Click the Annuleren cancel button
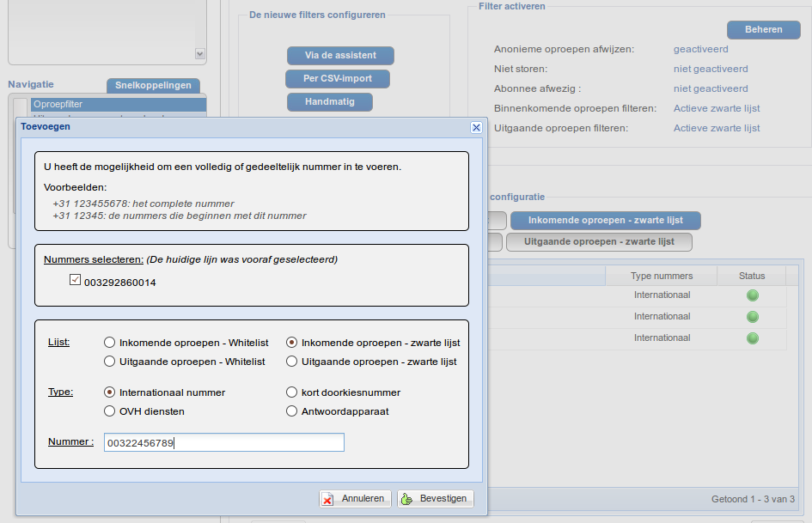This screenshot has height=523, width=812. [x=356, y=498]
